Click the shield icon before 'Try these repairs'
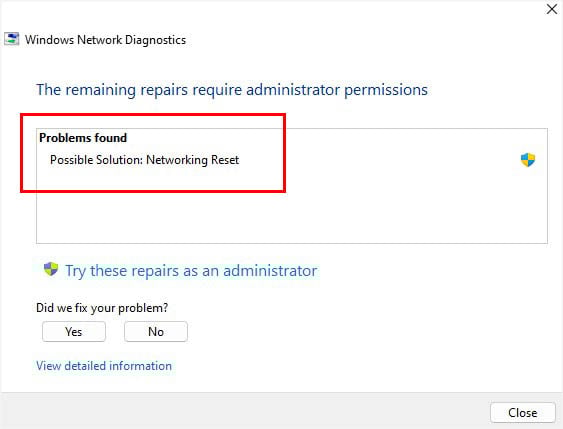Screen dimensions: 563x429 coord(51,269)
